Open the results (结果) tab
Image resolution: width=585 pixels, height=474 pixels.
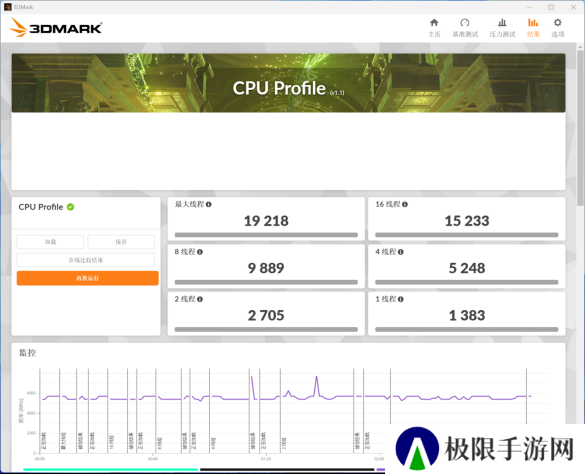533,28
